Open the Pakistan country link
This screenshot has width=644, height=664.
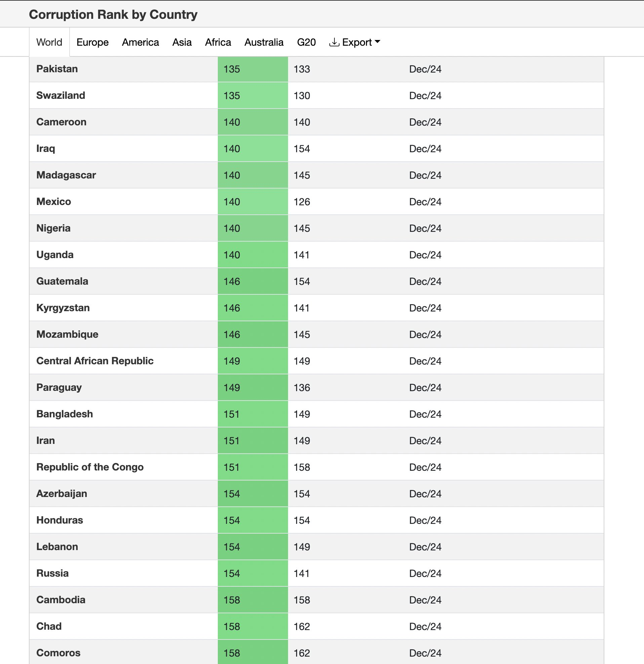tap(57, 69)
